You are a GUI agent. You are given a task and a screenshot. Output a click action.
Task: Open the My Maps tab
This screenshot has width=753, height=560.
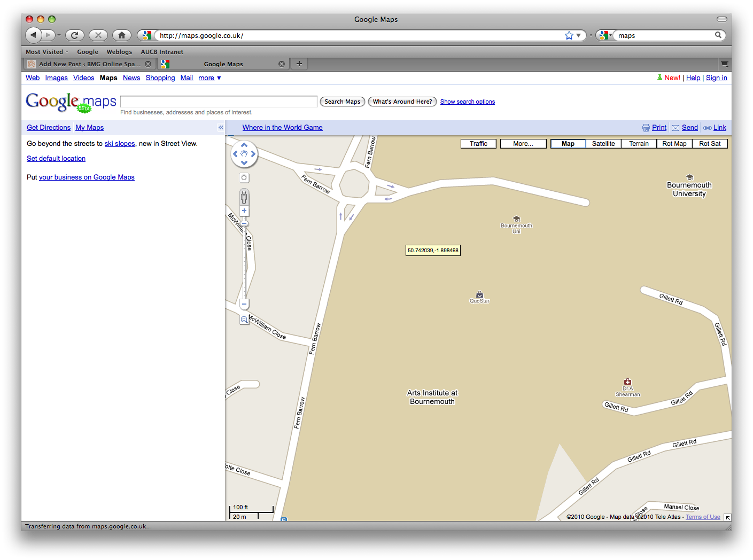[89, 128]
